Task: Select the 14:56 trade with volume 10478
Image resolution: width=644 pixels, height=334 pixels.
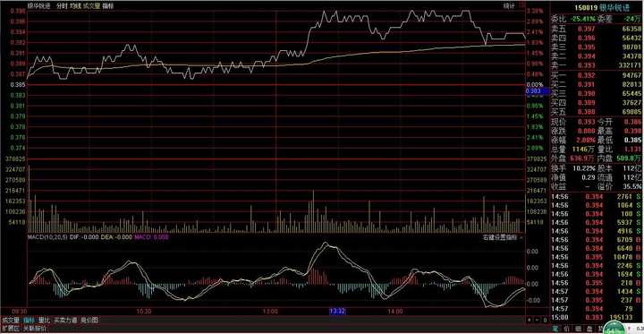Action: 597,257
